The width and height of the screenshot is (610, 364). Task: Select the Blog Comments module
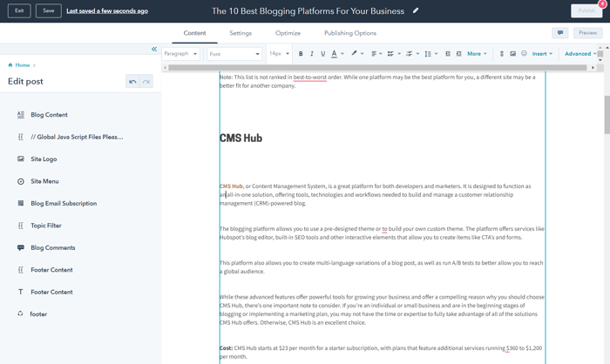53,247
